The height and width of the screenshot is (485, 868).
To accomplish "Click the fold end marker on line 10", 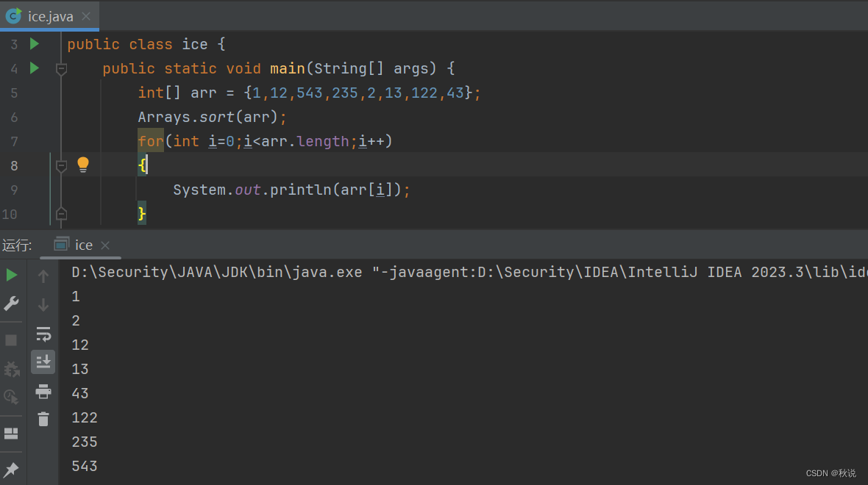I will coord(62,214).
